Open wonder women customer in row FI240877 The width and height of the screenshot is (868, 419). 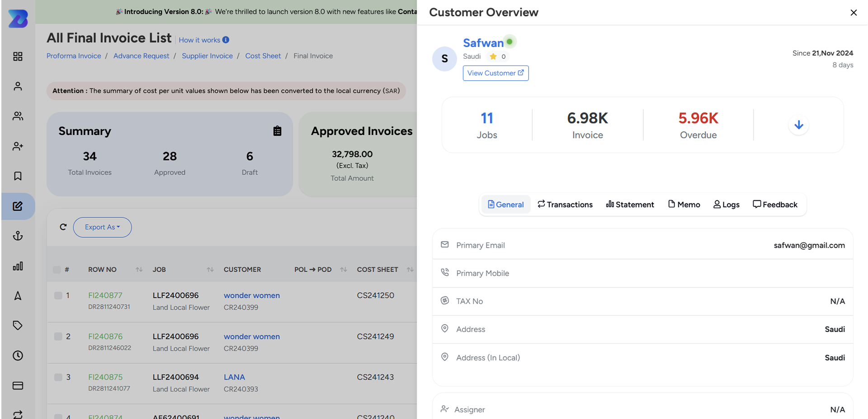252,296
